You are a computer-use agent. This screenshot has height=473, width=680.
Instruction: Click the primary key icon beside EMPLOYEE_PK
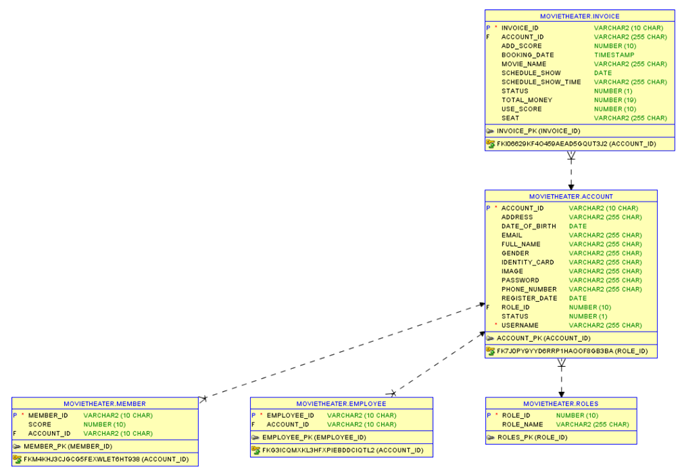tap(255, 437)
